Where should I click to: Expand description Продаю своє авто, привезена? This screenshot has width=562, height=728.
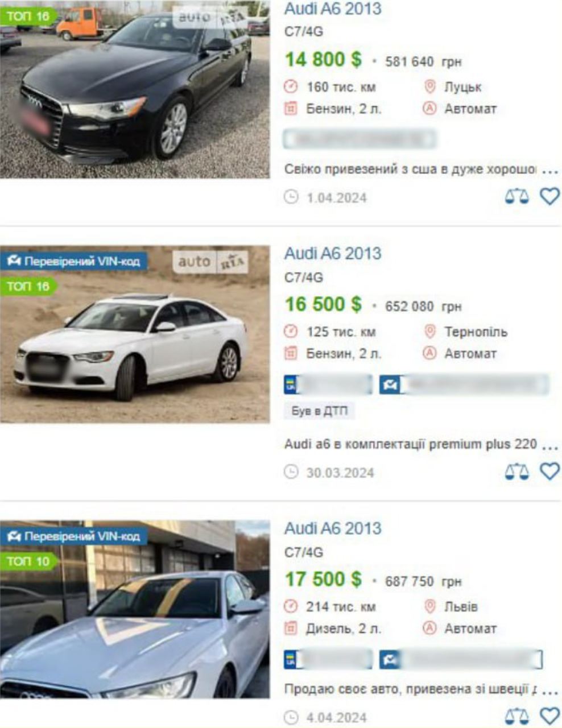coord(549,691)
